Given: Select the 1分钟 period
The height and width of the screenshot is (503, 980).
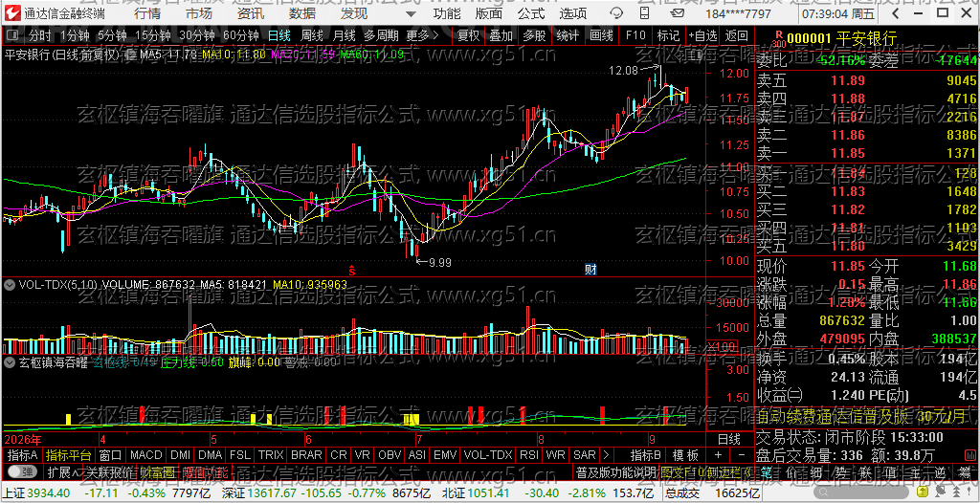Looking at the screenshot, I should 75,35.
